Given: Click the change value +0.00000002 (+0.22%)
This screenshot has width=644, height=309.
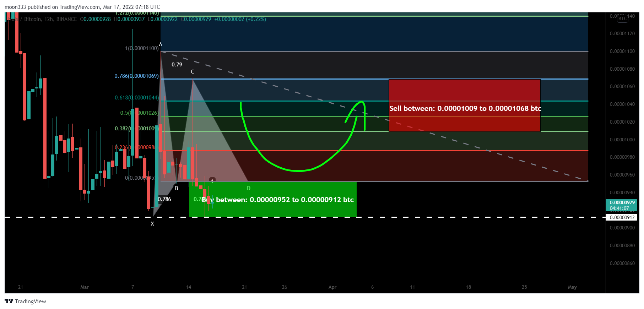Looking at the screenshot, I should (240, 19).
